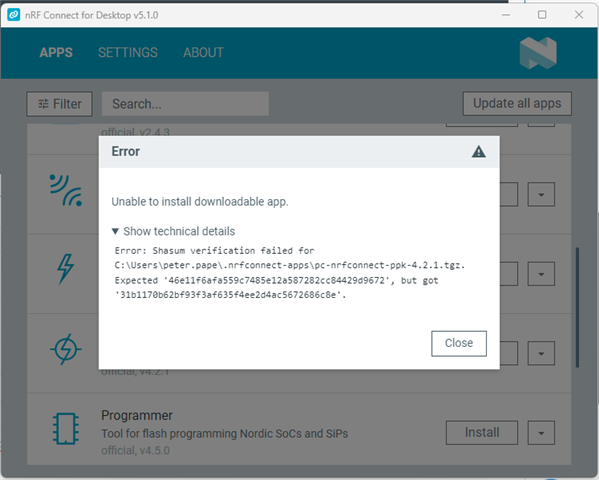This screenshot has height=480, width=599.
Task: Select the APPS tab
Action: 56,52
